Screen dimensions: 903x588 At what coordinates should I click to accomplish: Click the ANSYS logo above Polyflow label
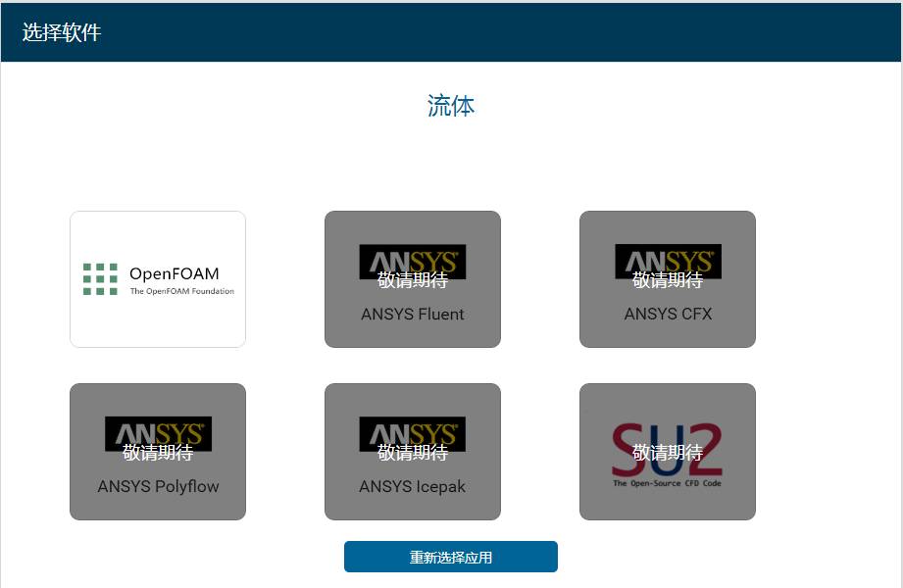click(x=159, y=434)
